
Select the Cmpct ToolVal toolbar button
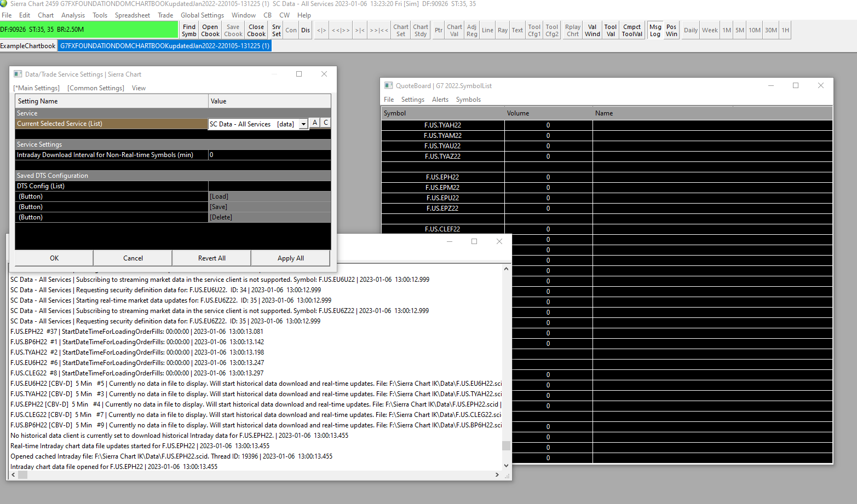click(x=632, y=31)
